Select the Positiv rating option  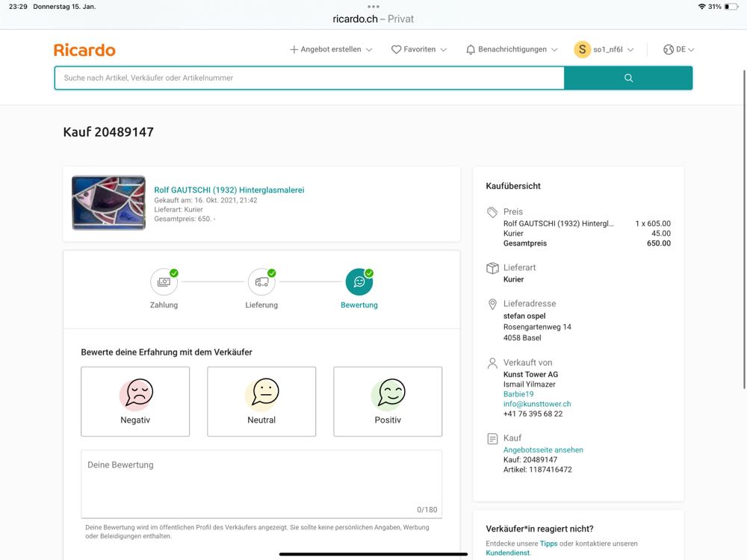tap(388, 402)
